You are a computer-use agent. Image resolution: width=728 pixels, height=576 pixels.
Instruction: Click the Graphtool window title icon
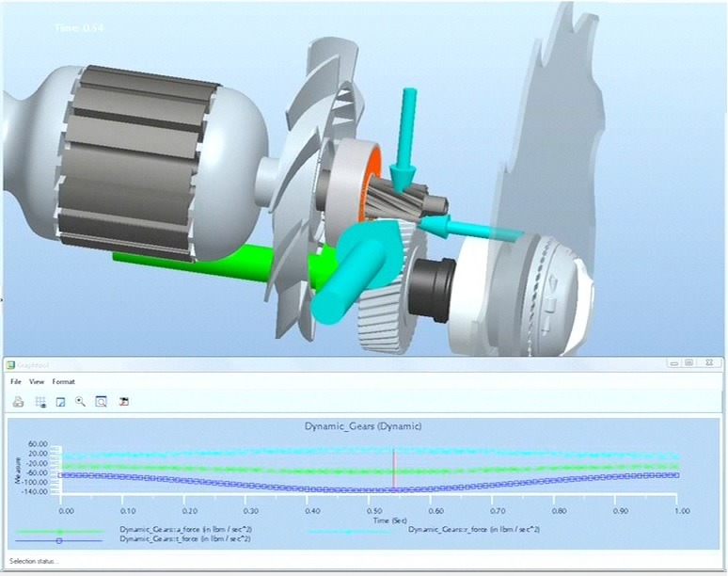(11, 363)
